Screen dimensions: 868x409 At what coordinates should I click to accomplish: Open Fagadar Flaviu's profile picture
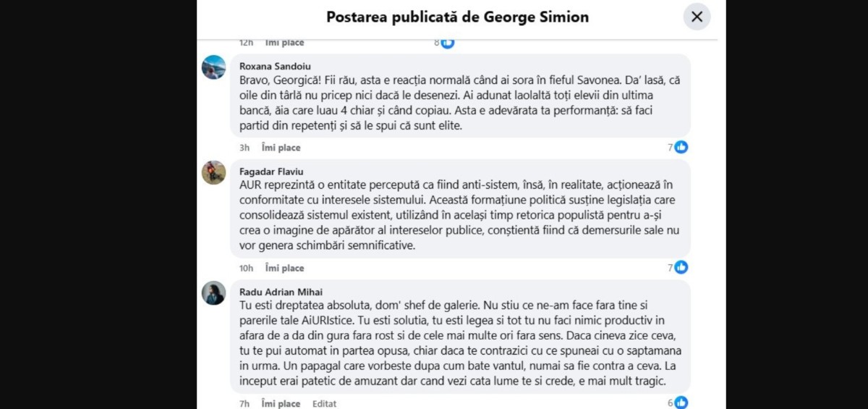tap(213, 172)
